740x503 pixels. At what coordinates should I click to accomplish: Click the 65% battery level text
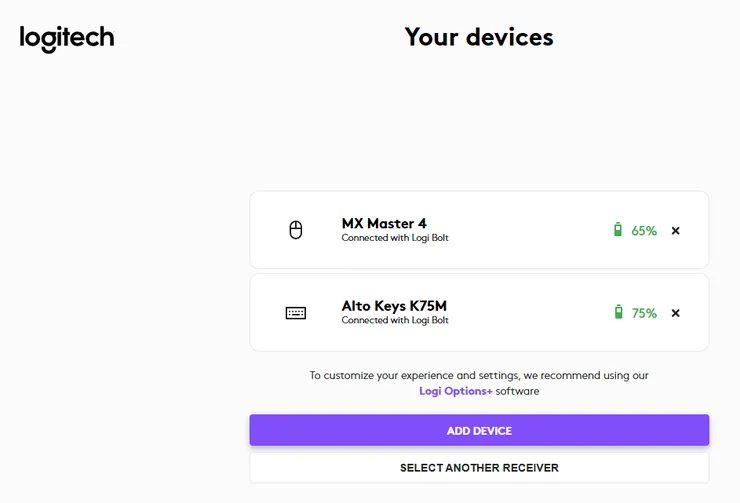(x=644, y=231)
